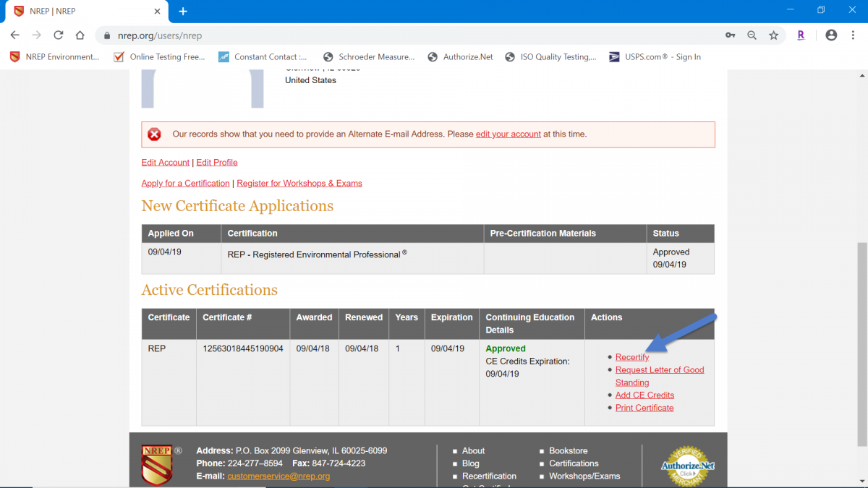
Task: Click Register for Workshops & Exams
Action: point(299,184)
